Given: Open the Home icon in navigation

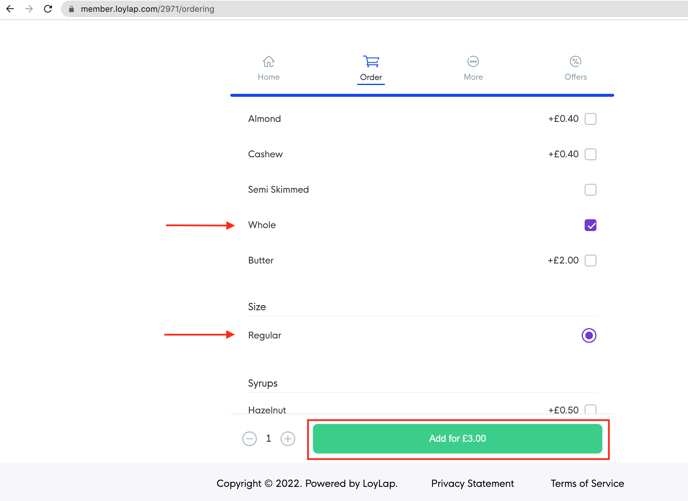Looking at the screenshot, I should coord(268,62).
